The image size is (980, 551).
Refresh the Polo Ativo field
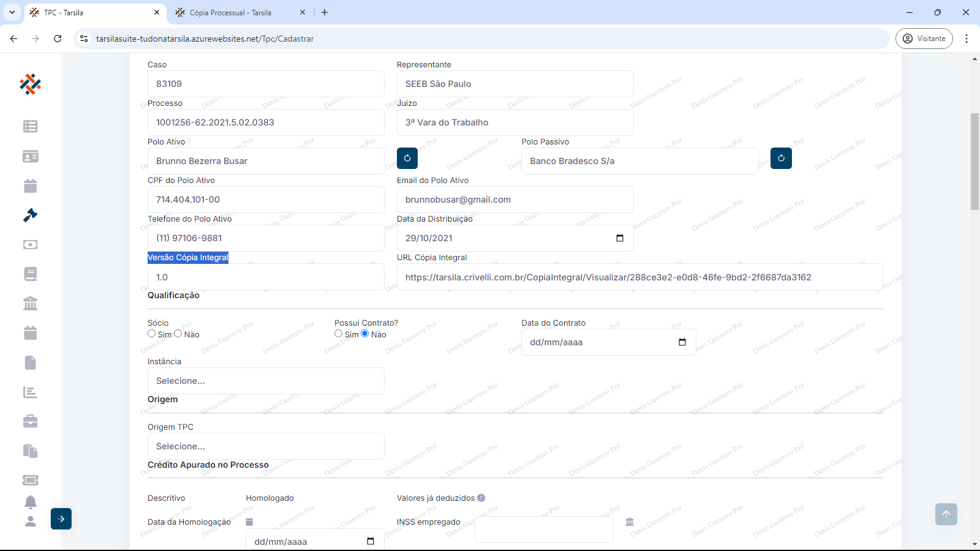pos(407,158)
